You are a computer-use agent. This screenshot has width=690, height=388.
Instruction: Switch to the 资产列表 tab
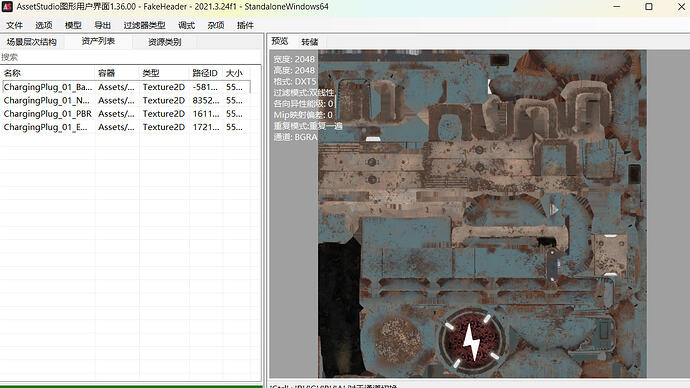coord(98,41)
